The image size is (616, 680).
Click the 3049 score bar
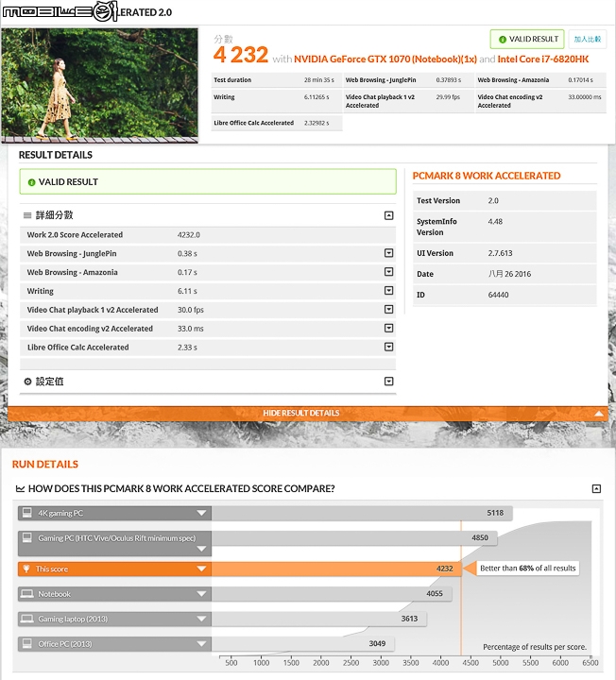302,643
